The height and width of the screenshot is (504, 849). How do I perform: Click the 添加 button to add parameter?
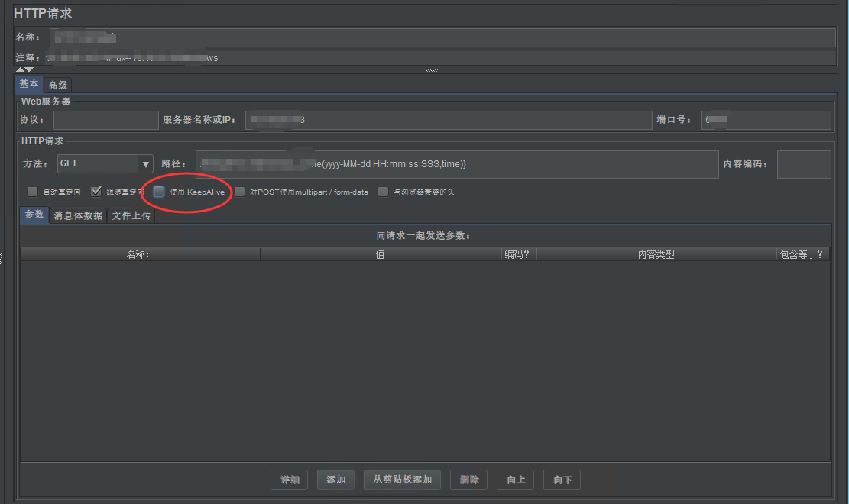pyautogui.click(x=335, y=480)
